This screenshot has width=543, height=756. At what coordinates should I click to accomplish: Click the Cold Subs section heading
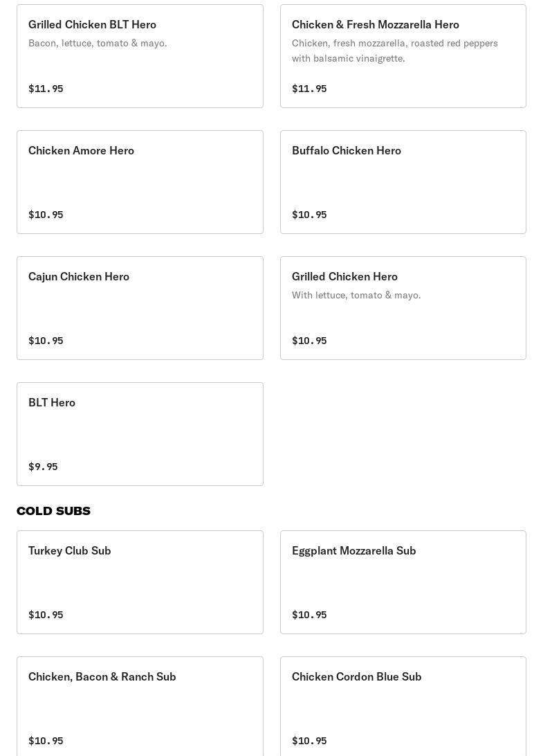tap(53, 511)
